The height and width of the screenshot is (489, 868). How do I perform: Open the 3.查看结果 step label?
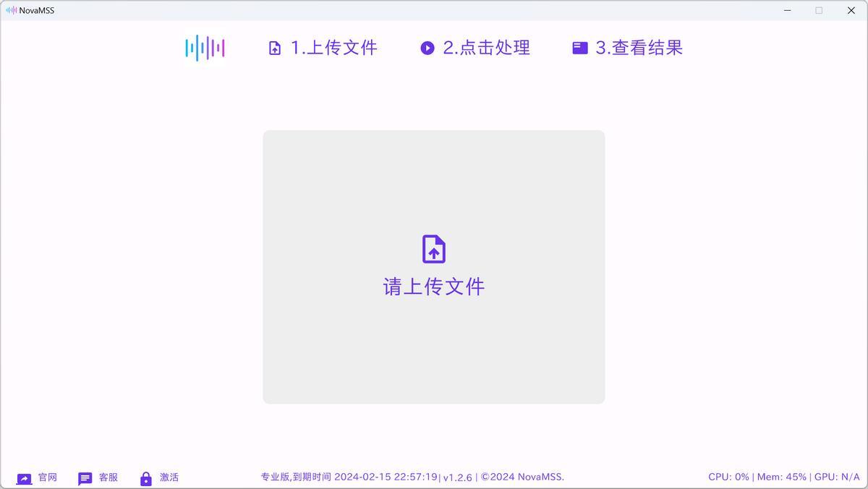pyautogui.click(x=639, y=48)
